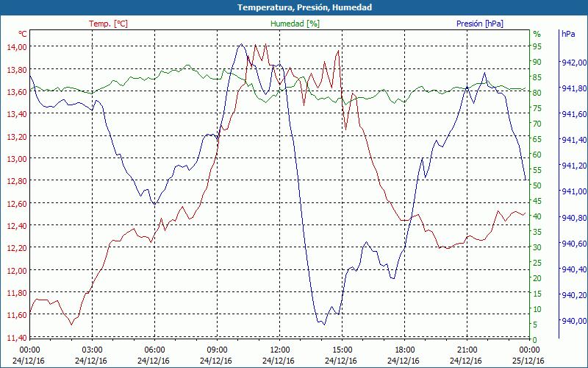Click the 940,40 pressure axis value
Screen dimensions: 588x368
tap(574, 269)
